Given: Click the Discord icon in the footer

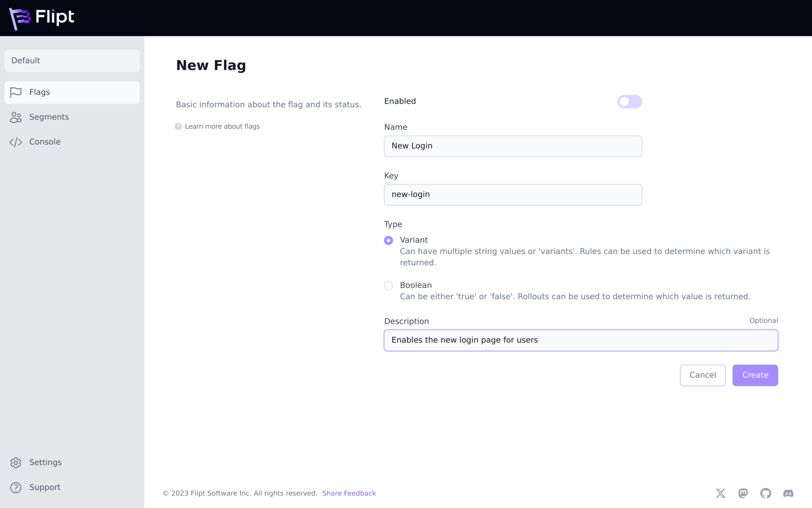Looking at the screenshot, I should click(x=788, y=493).
